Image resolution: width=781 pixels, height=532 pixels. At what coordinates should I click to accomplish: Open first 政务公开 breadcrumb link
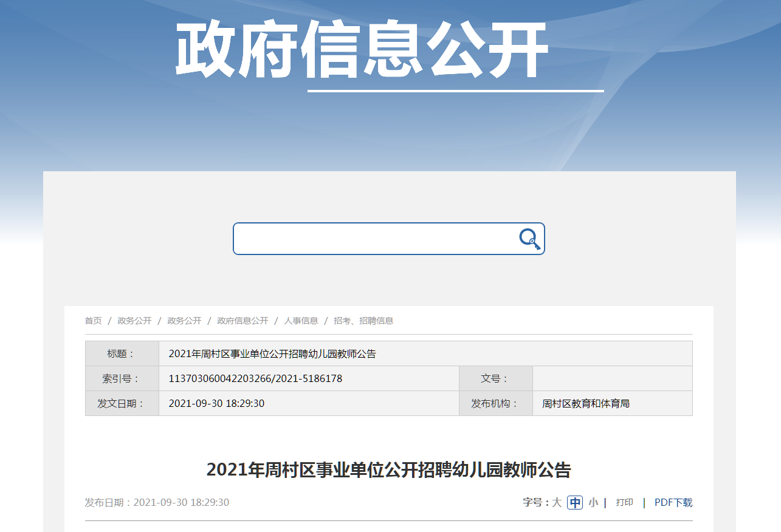pos(134,321)
